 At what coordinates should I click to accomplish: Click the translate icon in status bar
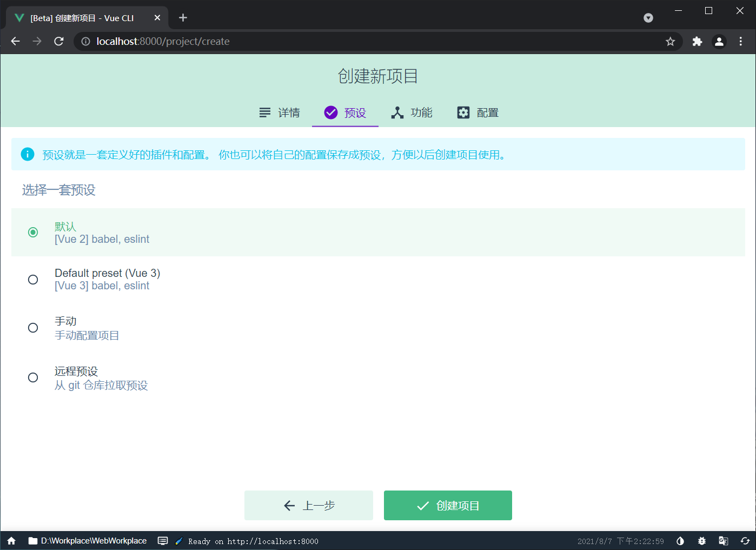tap(724, 541)
